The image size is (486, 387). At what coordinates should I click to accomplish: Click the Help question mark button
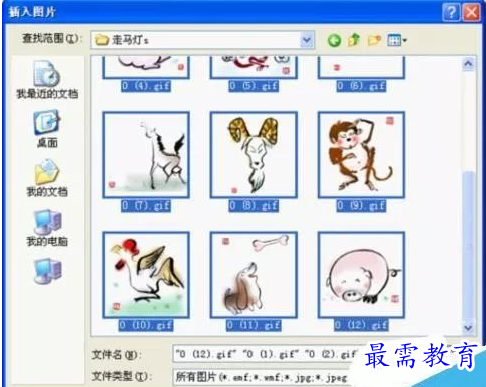point(451,13)
